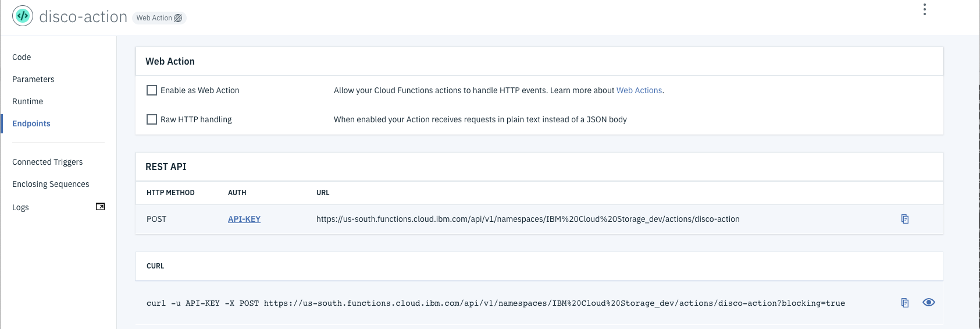Open the Parameters section
This screenshot has width=980, height=329.
click(33, 79)
